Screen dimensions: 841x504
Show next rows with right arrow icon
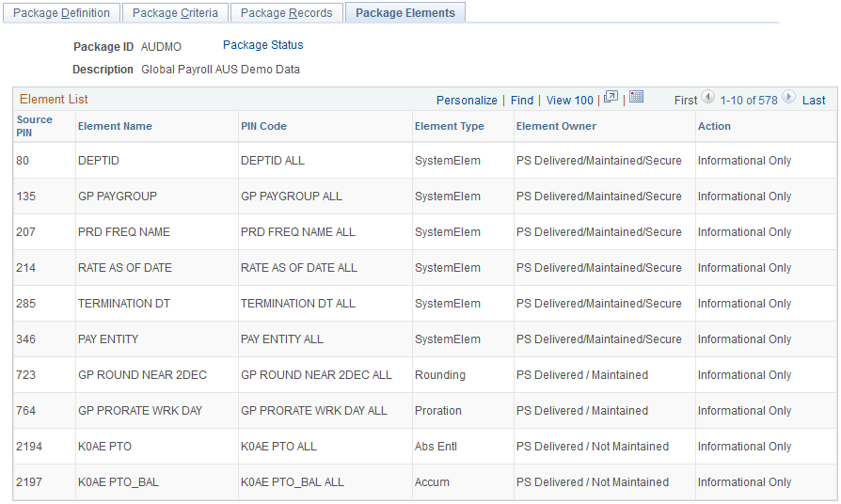788,97
